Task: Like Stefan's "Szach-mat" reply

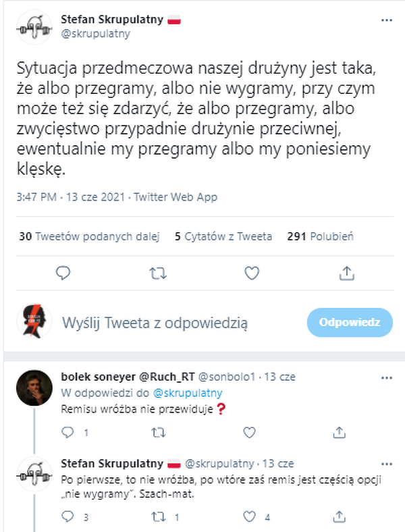Action: 251,518
